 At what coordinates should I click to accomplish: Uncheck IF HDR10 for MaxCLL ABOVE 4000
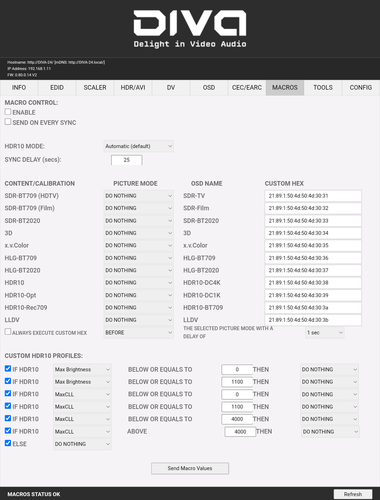[8, 431]
